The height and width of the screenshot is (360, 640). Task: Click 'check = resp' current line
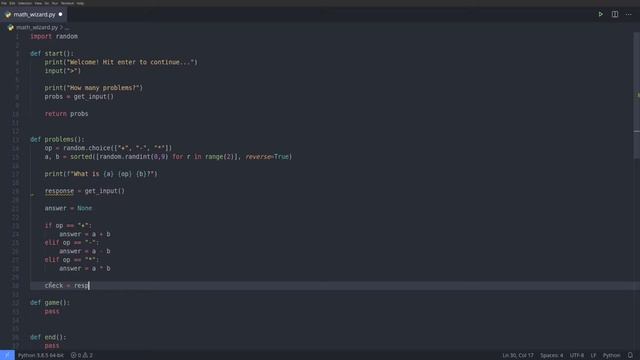pyautogui.click(x=67, y=286)
